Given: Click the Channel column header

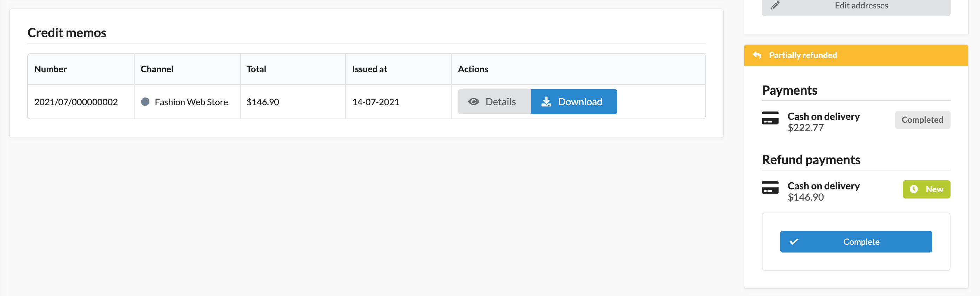Looking at the screenshot, I should click(x=157, y=69).
